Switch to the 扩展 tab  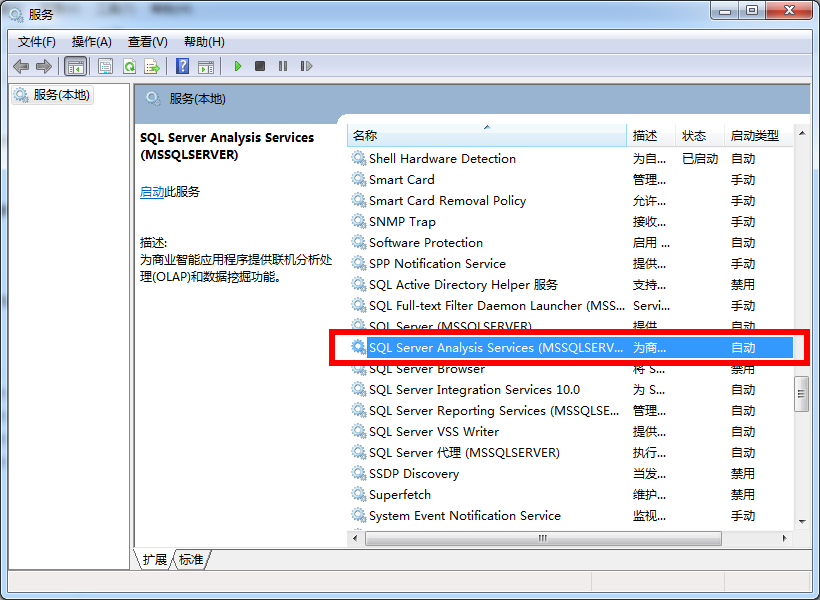pyautogui.click(x=154, y=560)
